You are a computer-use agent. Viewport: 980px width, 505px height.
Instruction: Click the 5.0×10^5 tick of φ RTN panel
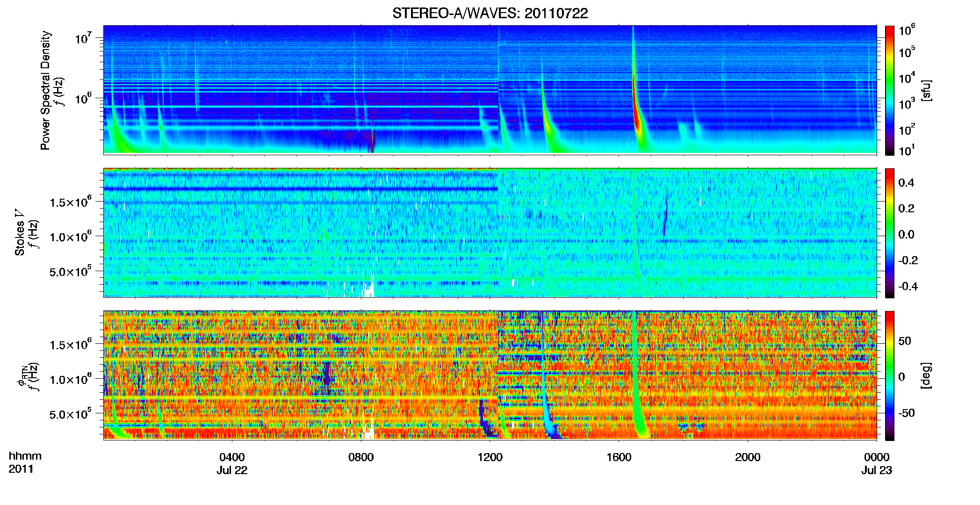click(x=70, y=414)
